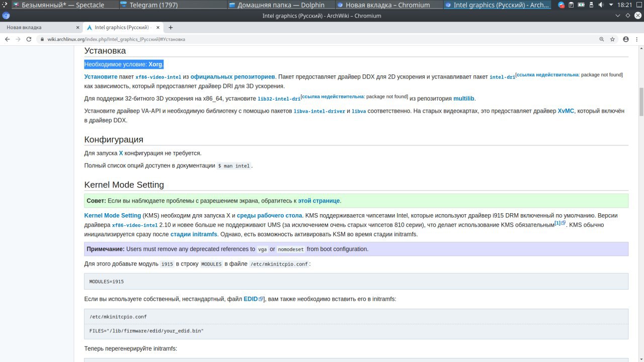The width and height of the screenshot is (644, 362).
Task: Click the /etc/mkinitcpio.conf code block header
Action: (x=356, y=317)
